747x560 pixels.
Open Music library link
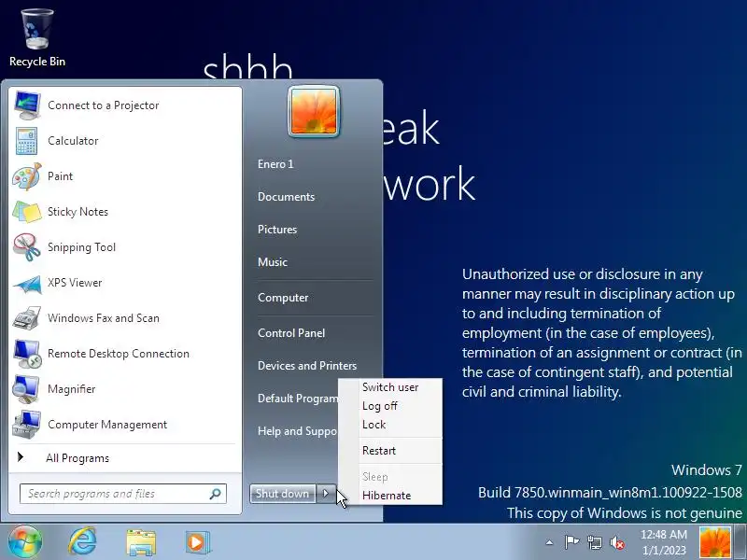273,262
